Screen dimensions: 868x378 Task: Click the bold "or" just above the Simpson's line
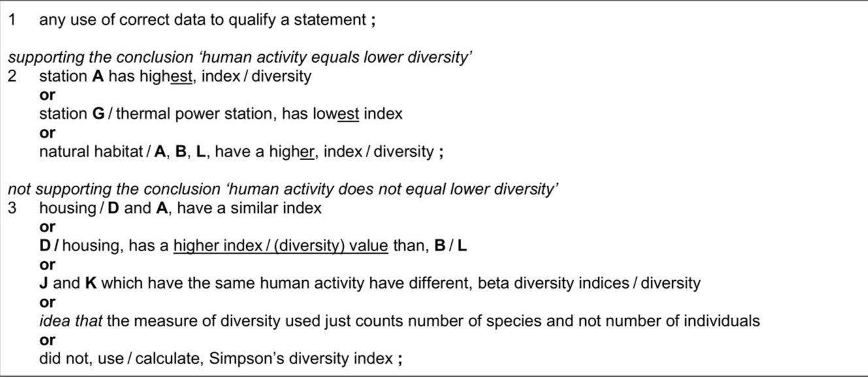[x=47, y=340]
